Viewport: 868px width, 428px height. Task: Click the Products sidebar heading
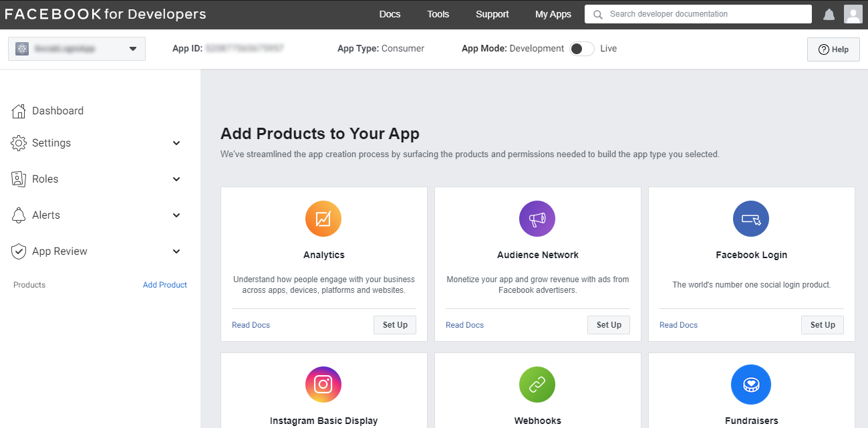pyautogui.click(x=29, y=285)
